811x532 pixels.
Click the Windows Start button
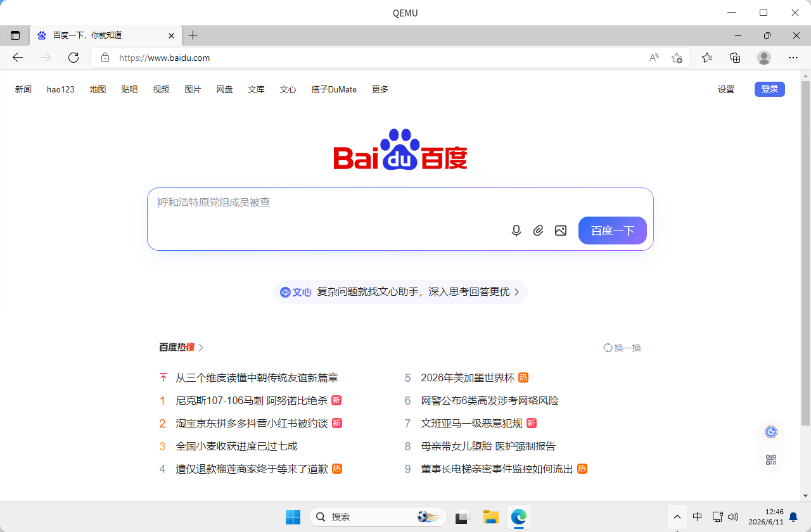click(x=293, y=517)
